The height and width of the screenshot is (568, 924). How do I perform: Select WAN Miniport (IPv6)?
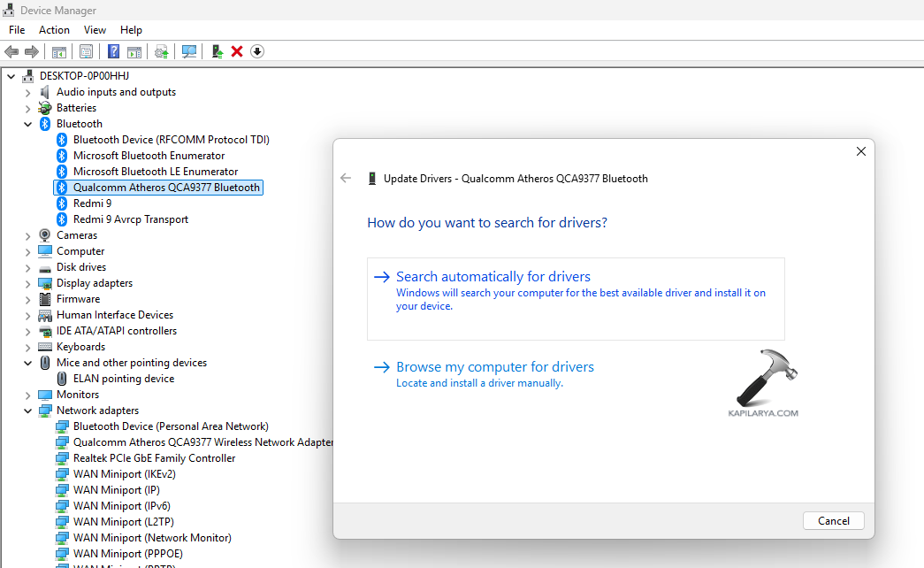(x=122, y=506)
